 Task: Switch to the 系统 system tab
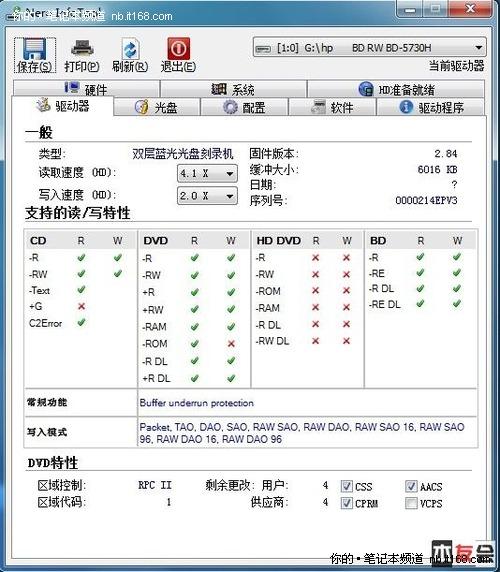233,89
